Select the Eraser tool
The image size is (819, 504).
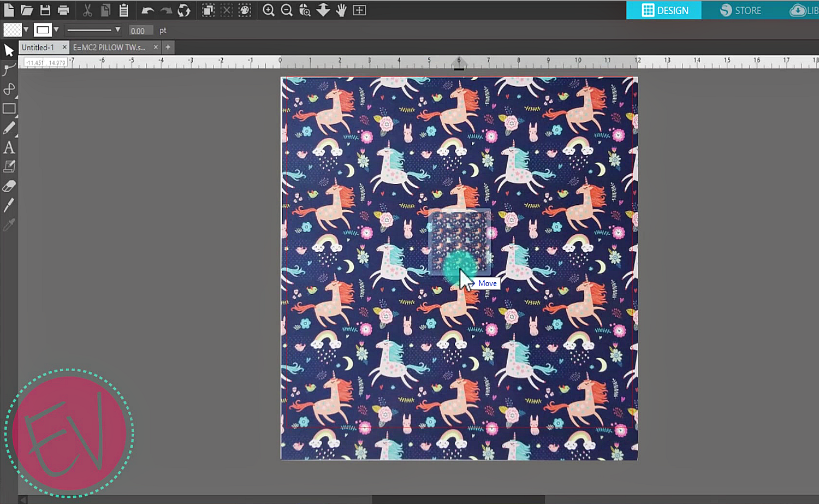click(9, 186)
